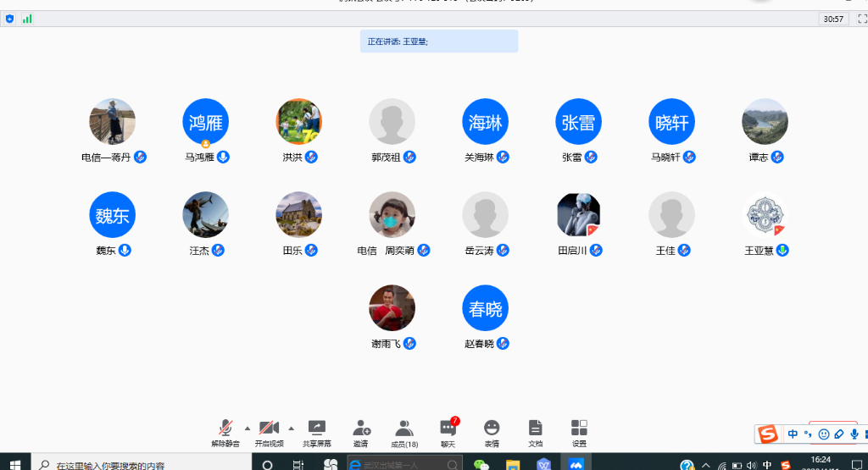
Task: Open the invite (邀请) dialog
Action: point(361,430)
